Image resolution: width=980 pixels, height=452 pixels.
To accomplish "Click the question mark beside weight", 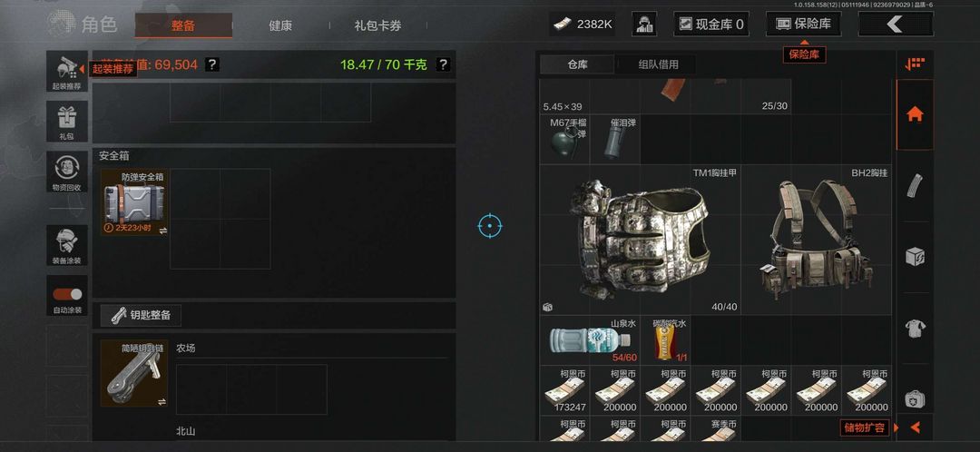I will click(443, 64).
